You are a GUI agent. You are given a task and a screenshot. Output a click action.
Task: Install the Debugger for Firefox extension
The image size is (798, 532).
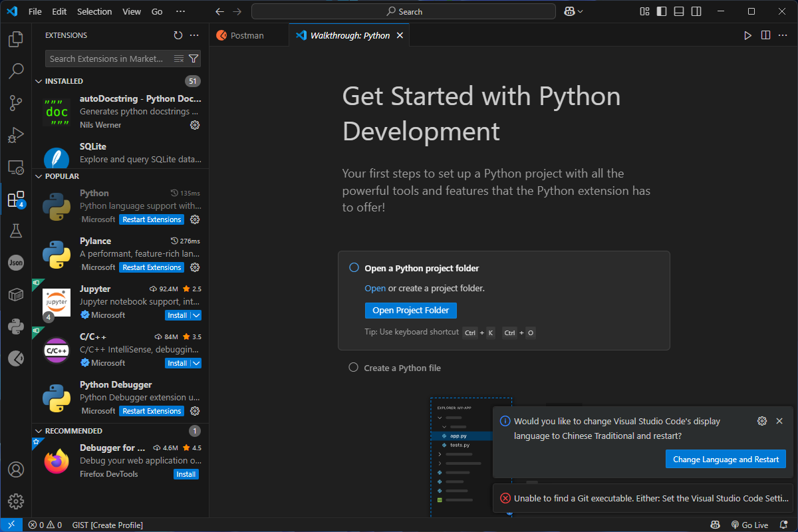point(186,474)
